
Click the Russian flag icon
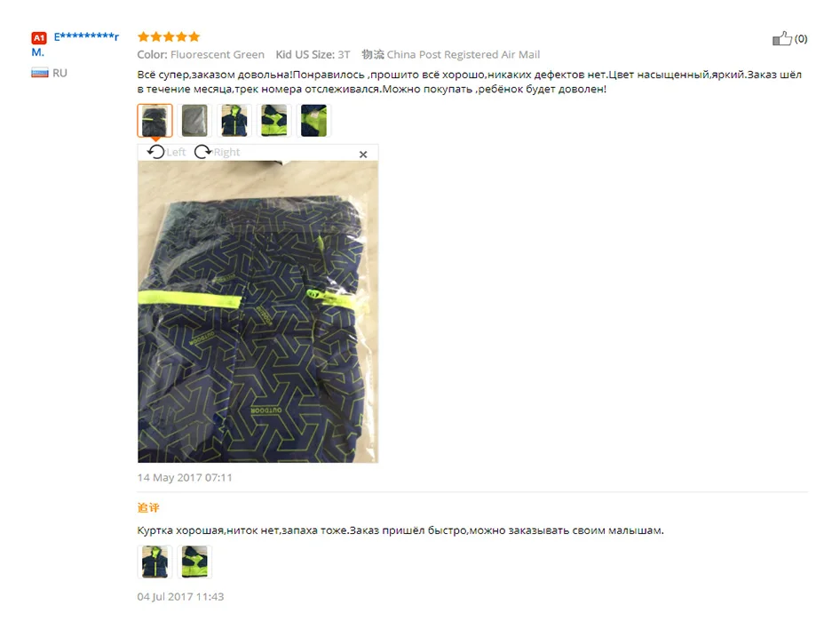click(x=40, y=73)
